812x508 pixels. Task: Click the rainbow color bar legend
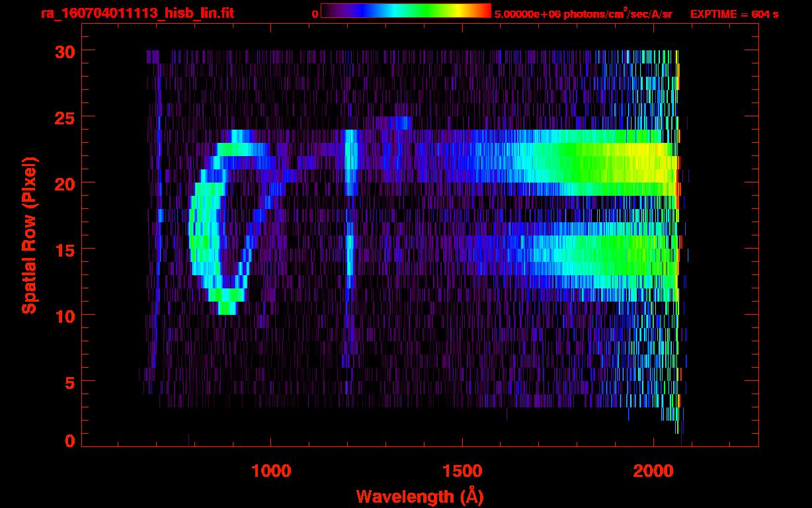coord(406,11)
